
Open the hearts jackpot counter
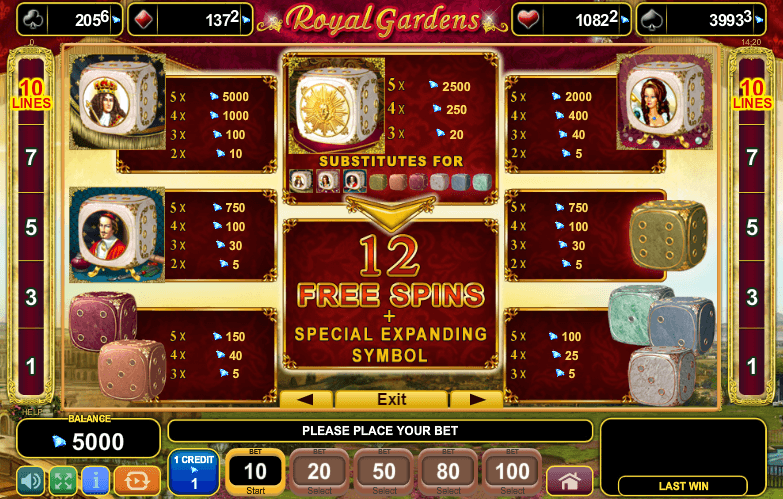(x=571, y=19)
